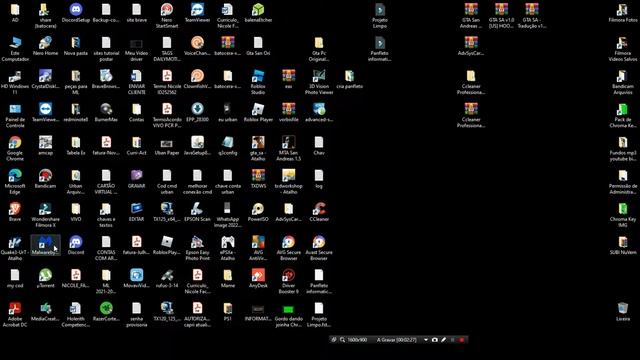Image resolution: width=640 pixels, height=360 pixels.
Task: Select the ePSXe Atalho shortcut
Action: [228, 248]
